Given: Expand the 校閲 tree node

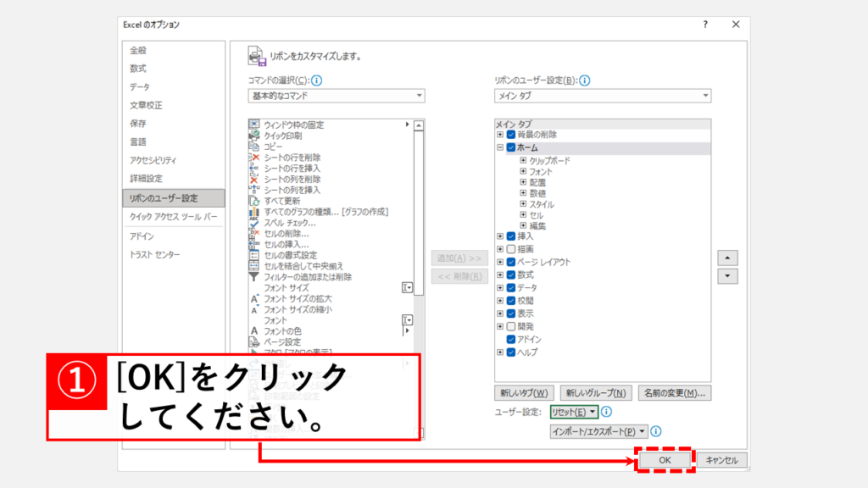Looking at the screenshot, I should click(500, 301).
